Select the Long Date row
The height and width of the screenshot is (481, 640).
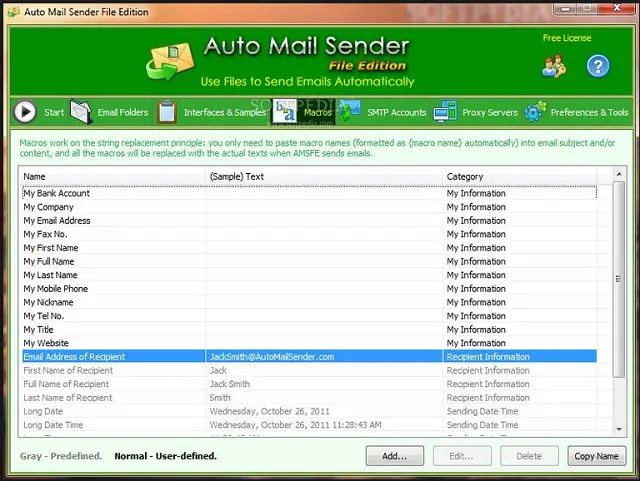pos(309,411)
